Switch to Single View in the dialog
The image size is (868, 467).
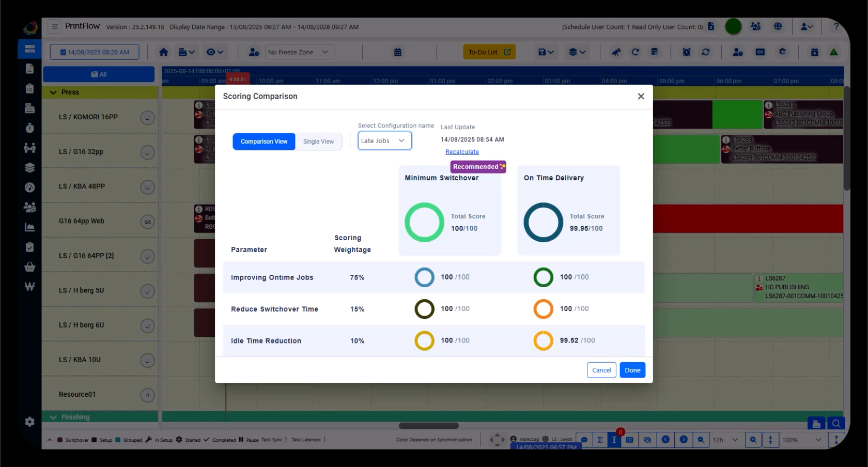coord(318,142)
